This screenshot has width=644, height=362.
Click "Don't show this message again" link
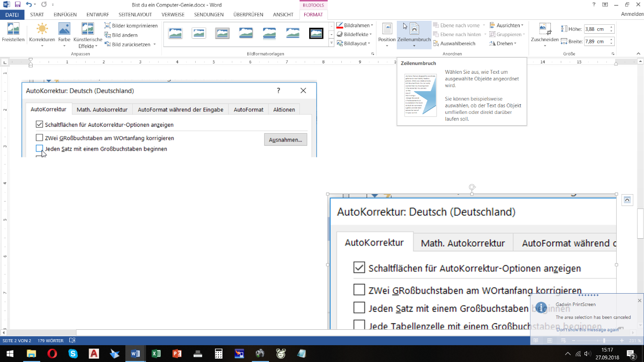click(x=587, y=330)
